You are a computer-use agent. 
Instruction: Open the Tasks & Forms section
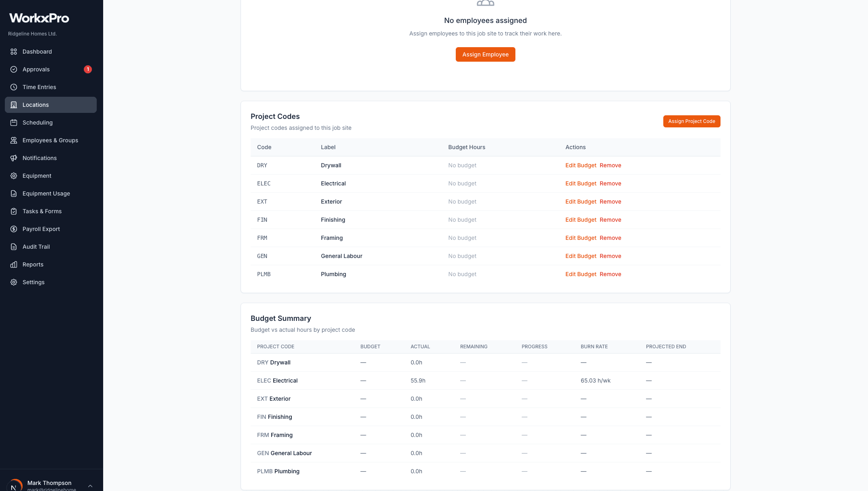click(x=42, y=211)
